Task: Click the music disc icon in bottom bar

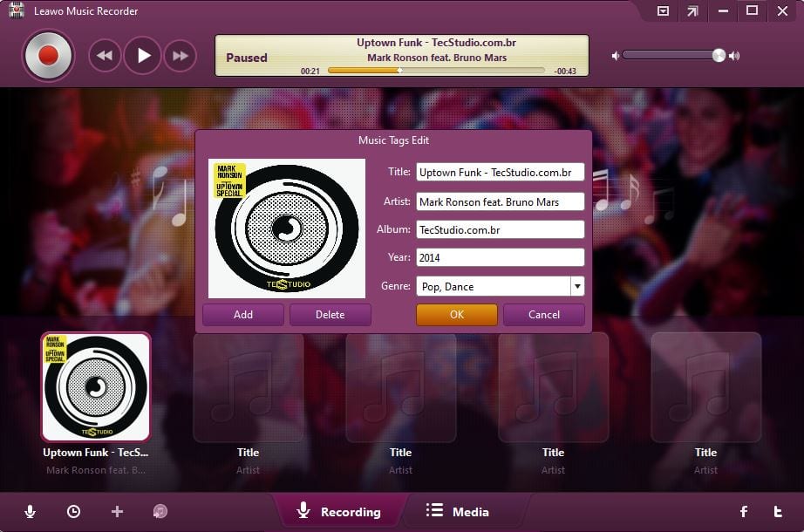Action: (160, 512)
